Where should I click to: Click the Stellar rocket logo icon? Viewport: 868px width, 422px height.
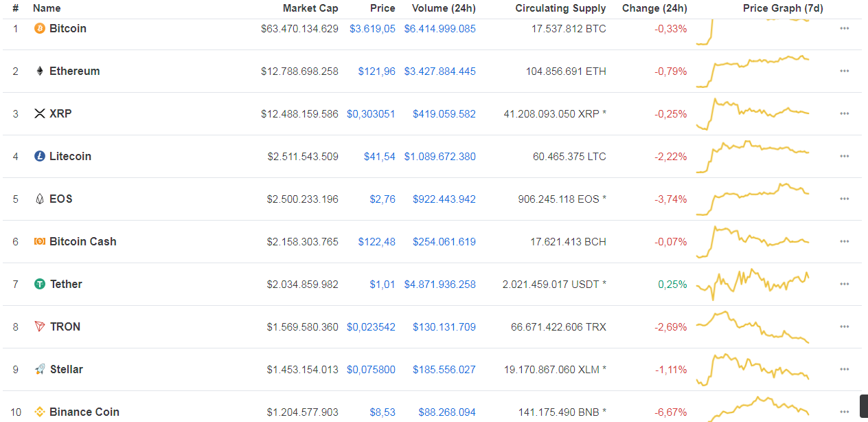[40, 369]
